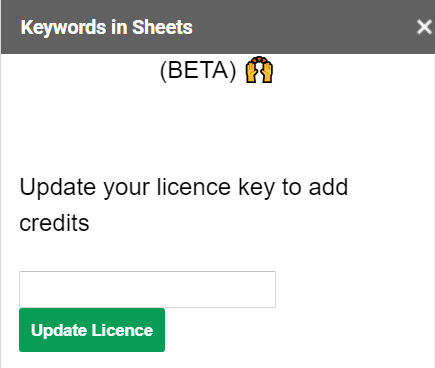Click the word 'credits' in instructions
The width and height of the screenshot is (435, 368).
tap(54, 223)
